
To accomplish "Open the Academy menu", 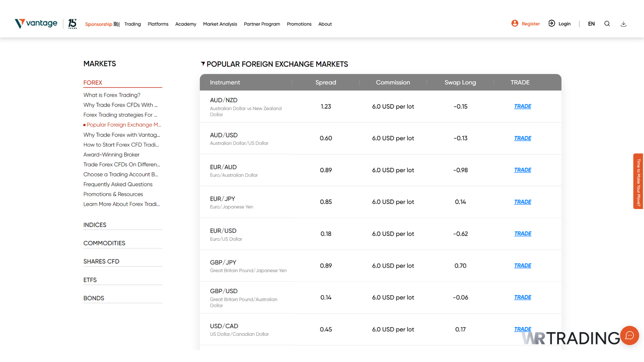I will [185, 24].
